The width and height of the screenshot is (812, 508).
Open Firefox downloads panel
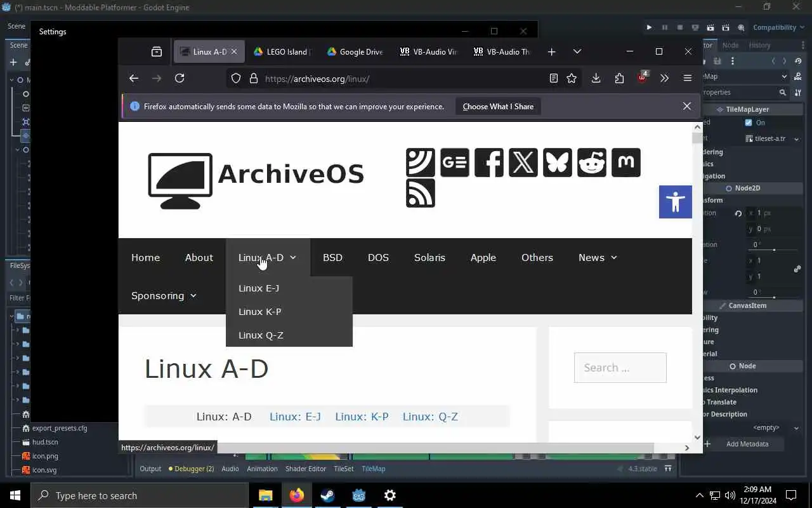596,78
